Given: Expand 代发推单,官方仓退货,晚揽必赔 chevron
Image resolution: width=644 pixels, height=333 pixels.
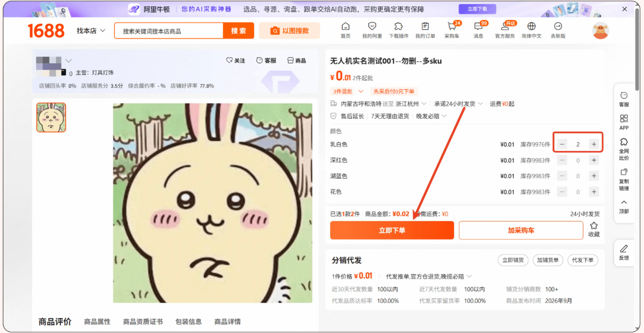Looking at the screenshot, I should click(469, 276).
